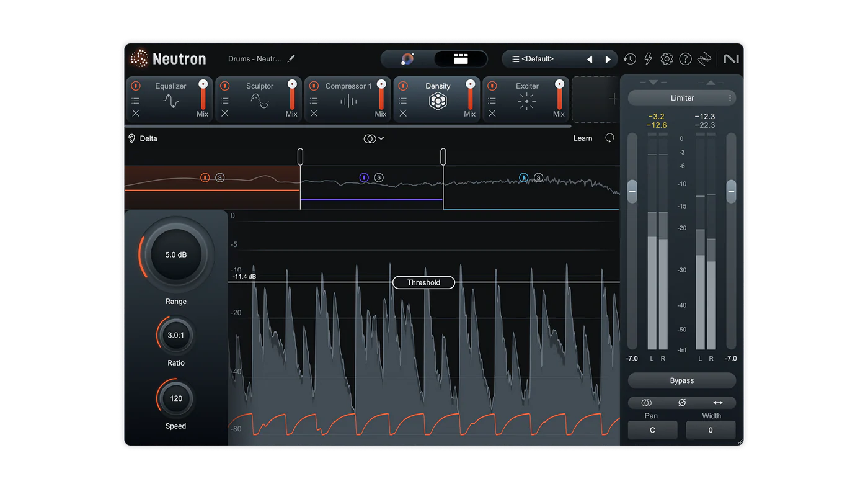Open the help question mark icon
This screenshot has height=489, width=868.
(685, 59)
